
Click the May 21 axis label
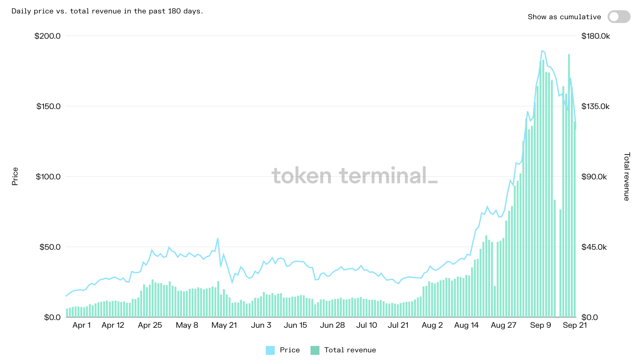click(x=224, y=325)
